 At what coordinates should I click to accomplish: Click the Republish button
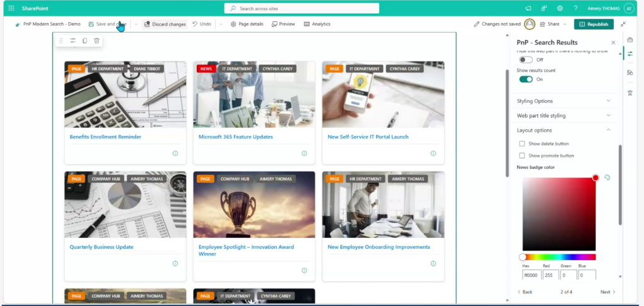[593, 24]
